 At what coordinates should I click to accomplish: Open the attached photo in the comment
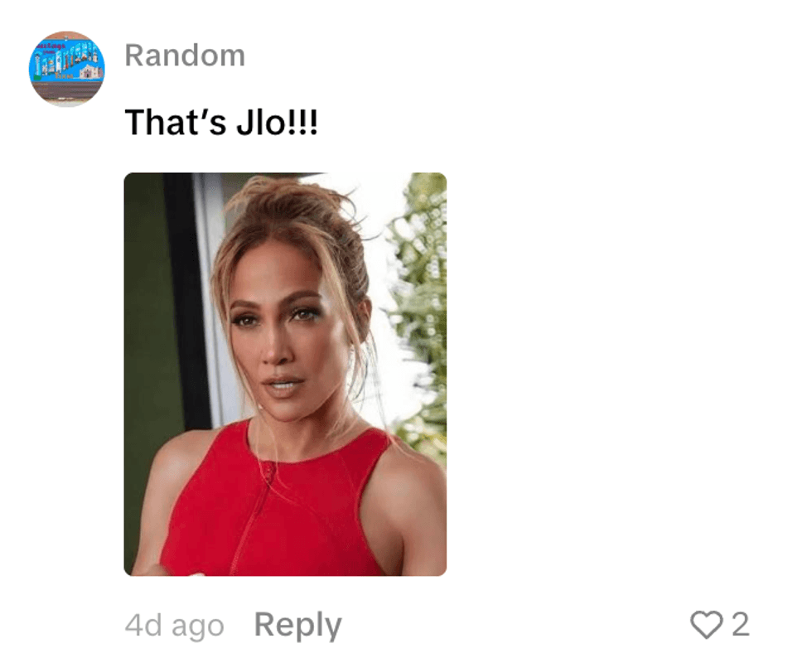click(x=285, y=374)
